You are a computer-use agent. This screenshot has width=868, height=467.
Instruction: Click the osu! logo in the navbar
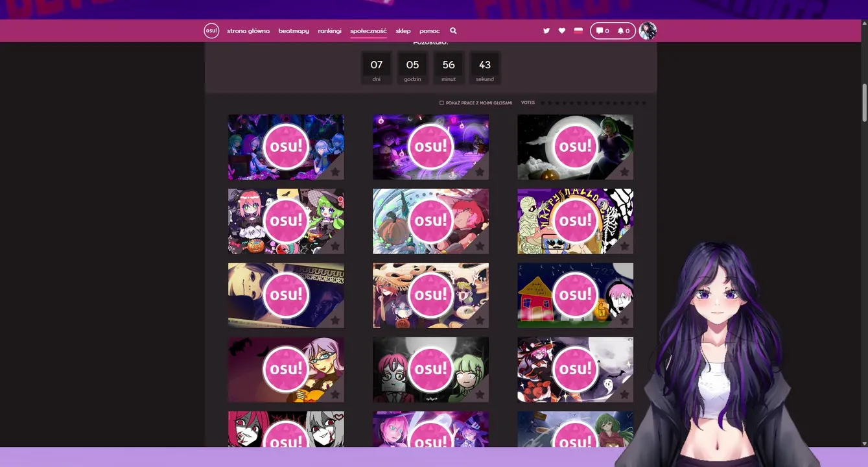[211, 30]
